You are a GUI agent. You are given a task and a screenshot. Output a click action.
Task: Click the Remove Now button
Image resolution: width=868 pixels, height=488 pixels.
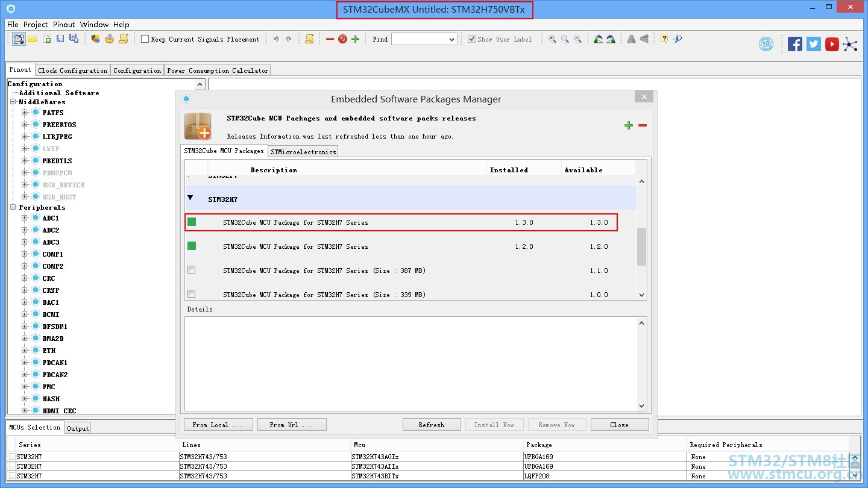click(557, 425)
